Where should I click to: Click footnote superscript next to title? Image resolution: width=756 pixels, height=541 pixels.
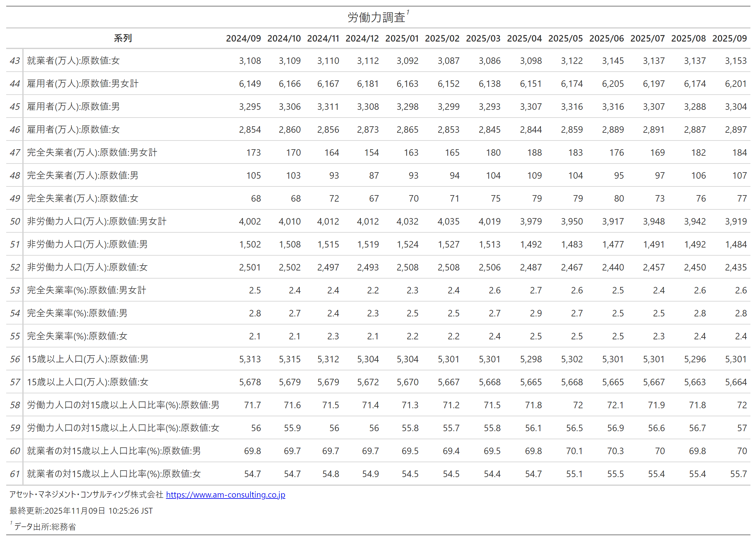pos(408,13)
